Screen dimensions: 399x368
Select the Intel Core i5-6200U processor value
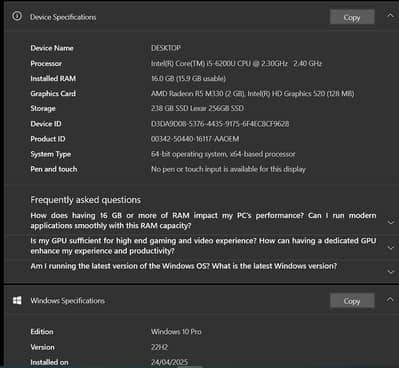click(x=236, y=63)
